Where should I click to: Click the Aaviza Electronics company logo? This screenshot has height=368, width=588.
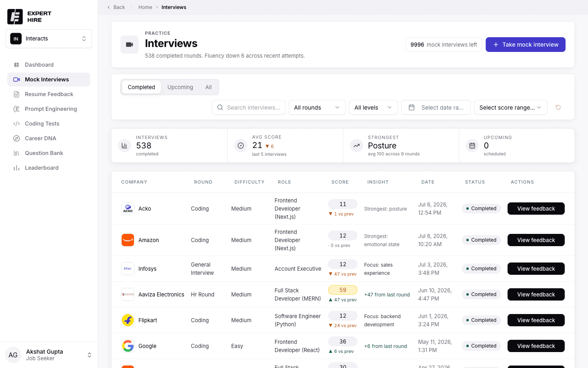click(128, 294)
